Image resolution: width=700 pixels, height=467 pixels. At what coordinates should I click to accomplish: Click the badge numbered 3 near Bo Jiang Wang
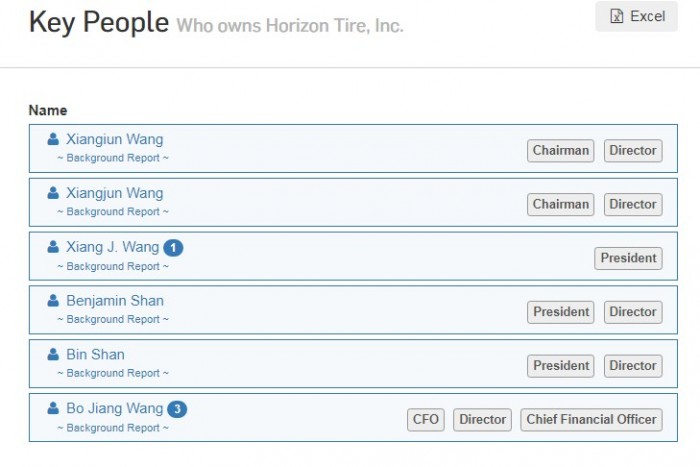pyautogui.click(x=177, y=409)
